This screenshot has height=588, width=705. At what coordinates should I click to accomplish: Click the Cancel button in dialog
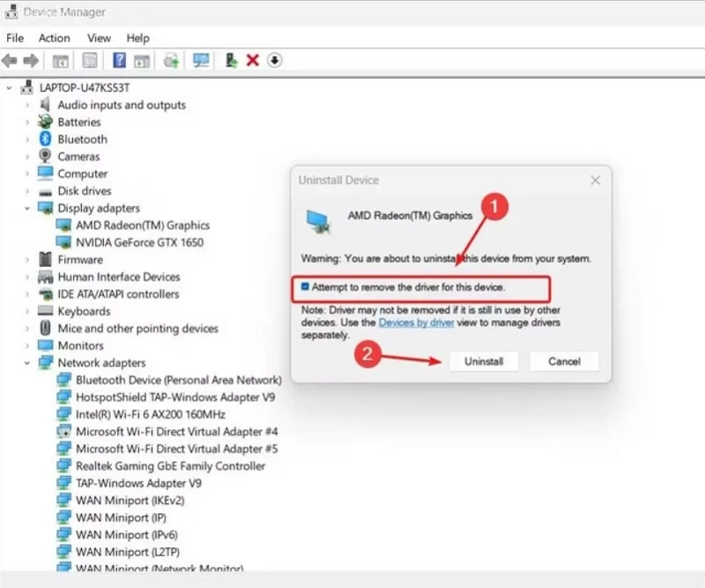pos(564,361)
